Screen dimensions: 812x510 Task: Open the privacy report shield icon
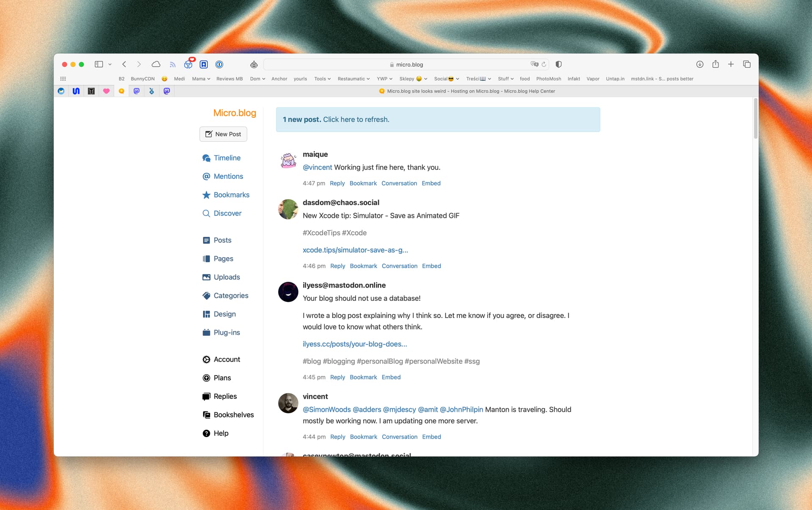pos(559,64)
